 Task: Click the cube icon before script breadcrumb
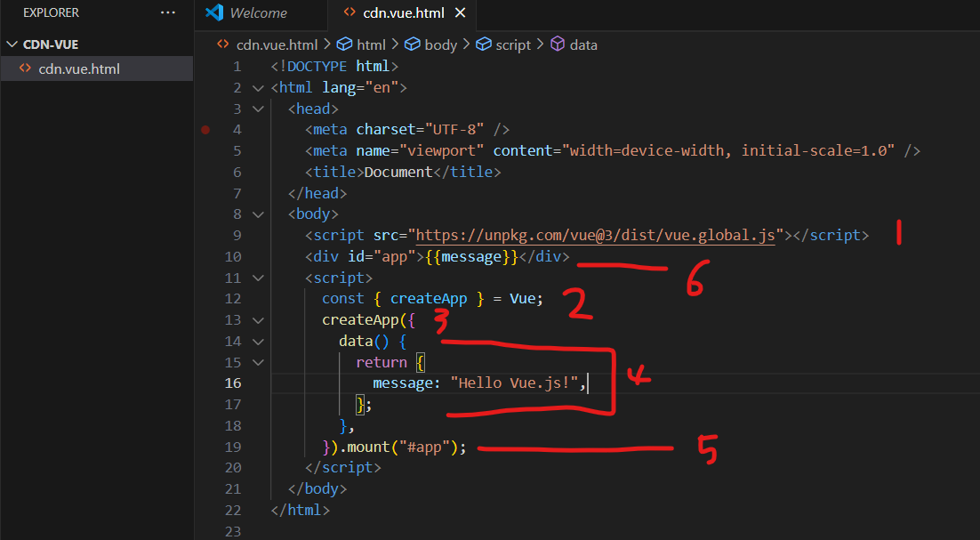[483, 44]
